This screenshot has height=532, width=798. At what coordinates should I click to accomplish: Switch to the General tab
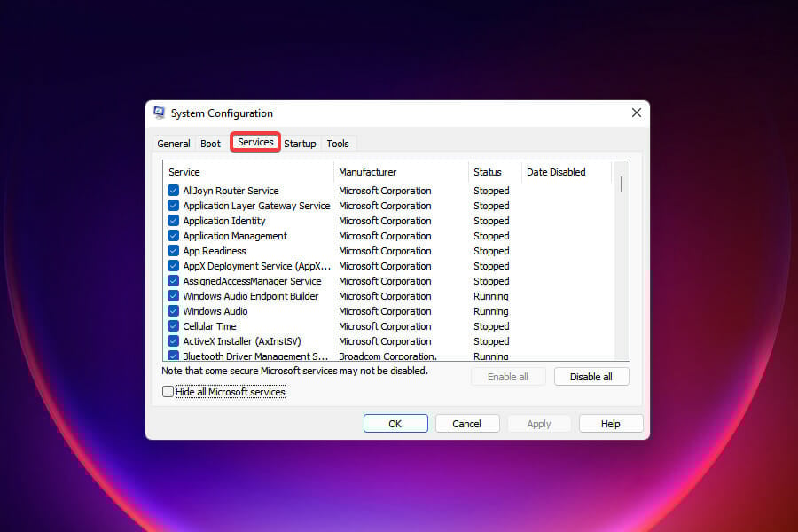pyautogui.click(x=173, y=144)
